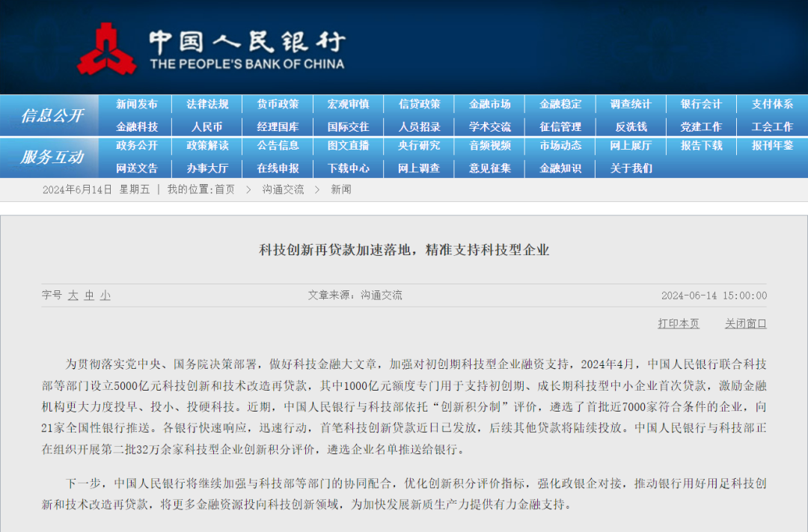Go to 首页 in breadcrumb

(224, 190)
